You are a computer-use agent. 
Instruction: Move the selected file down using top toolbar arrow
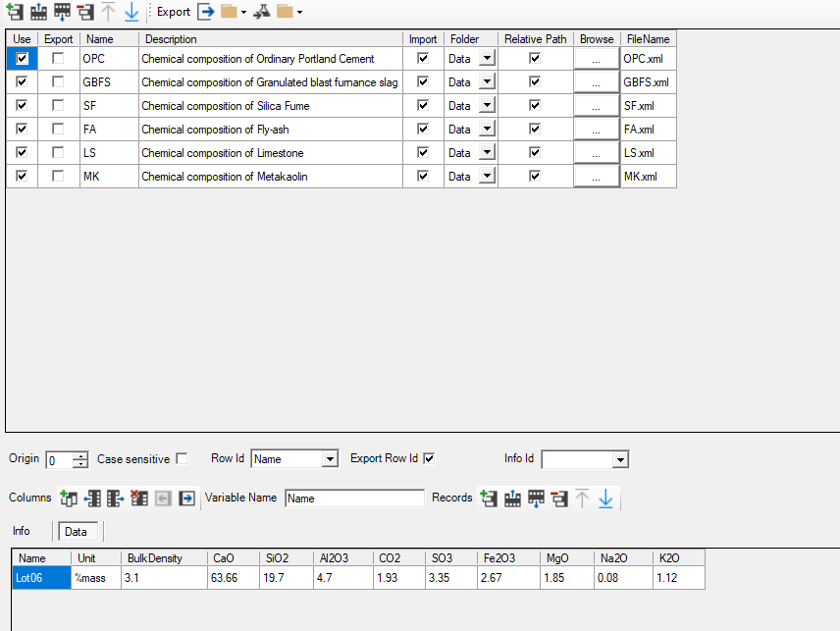[132, 13]
